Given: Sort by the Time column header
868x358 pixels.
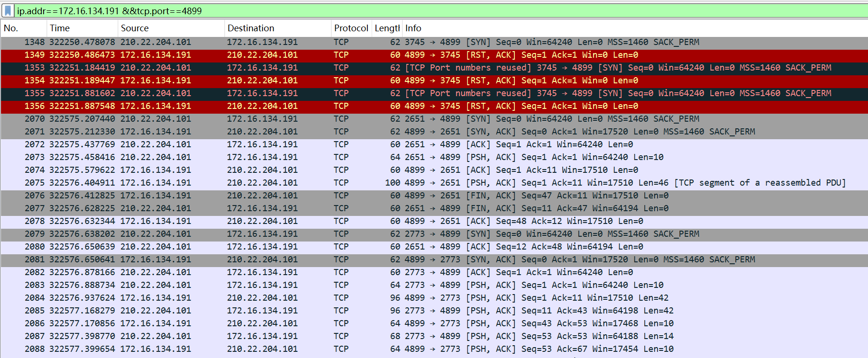Looking at the screenshot, I should click(82, 28).
